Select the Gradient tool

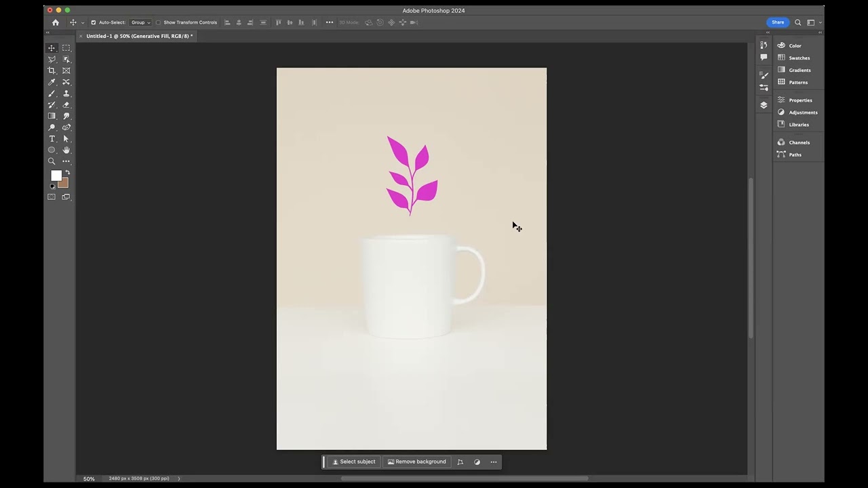(x=52, y=116)
